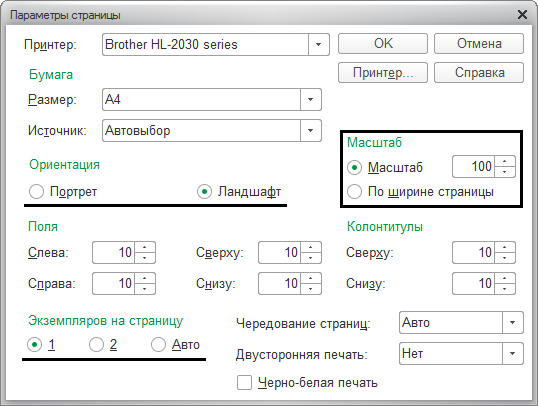Image resolution: width=538 pixels, height=406 pixels.
Task: Increase the Поля Сверху margin with up arrow
Action: pyautogui.click(x=311, y=247)
